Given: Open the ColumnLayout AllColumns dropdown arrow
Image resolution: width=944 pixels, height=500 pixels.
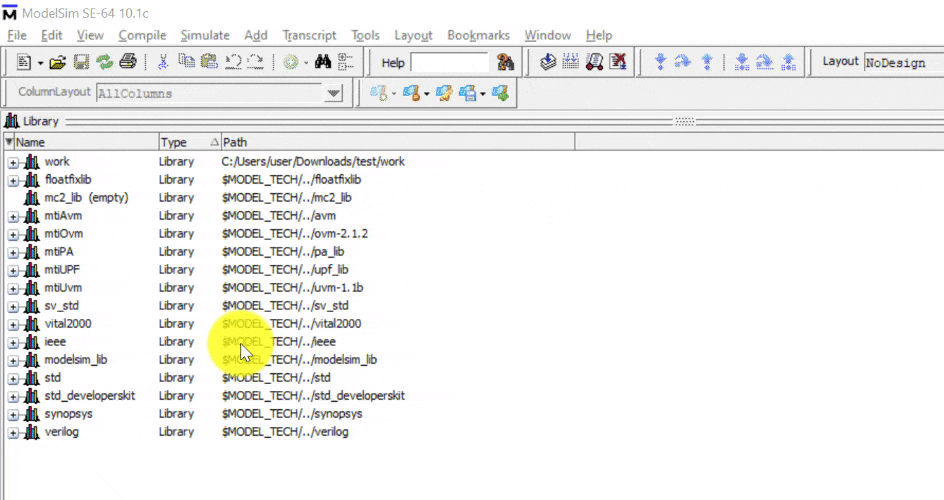Looking at the screenshot, I should click(334, 93).
